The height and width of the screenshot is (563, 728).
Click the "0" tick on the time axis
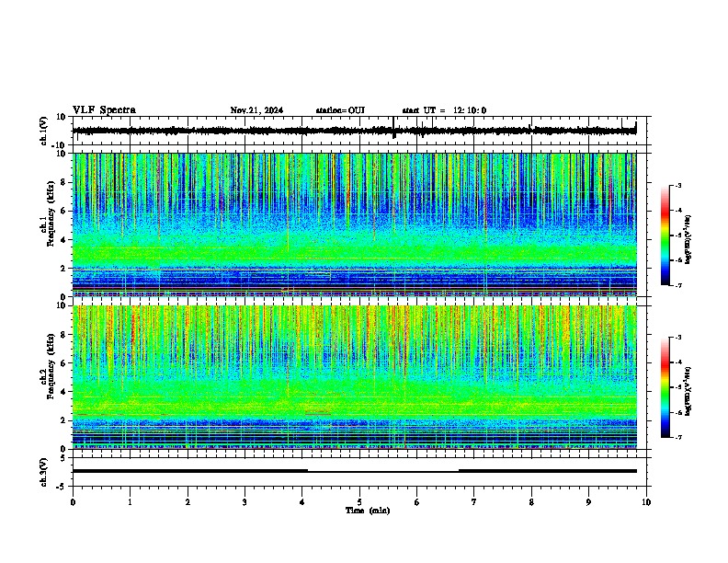(x=73, y=502)
